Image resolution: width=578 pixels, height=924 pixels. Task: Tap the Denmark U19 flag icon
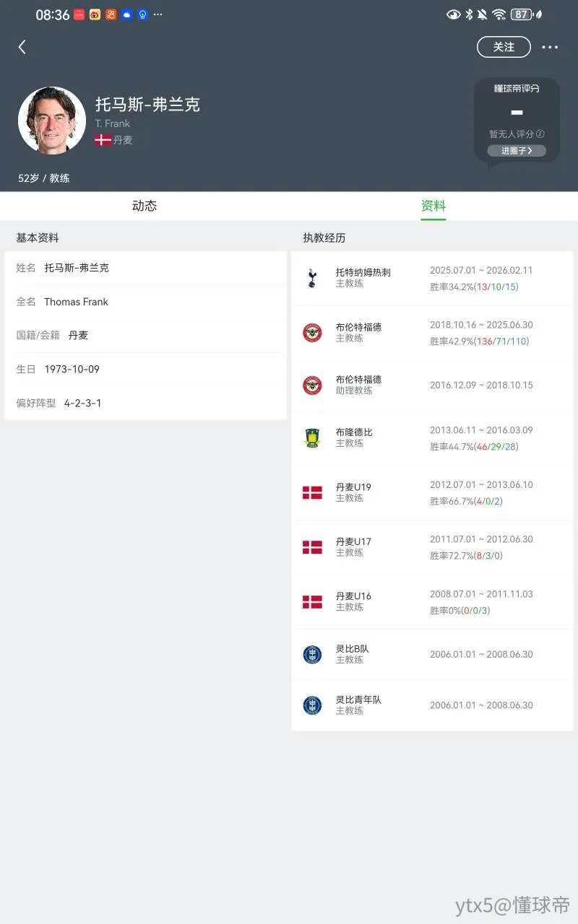(312, 492)
